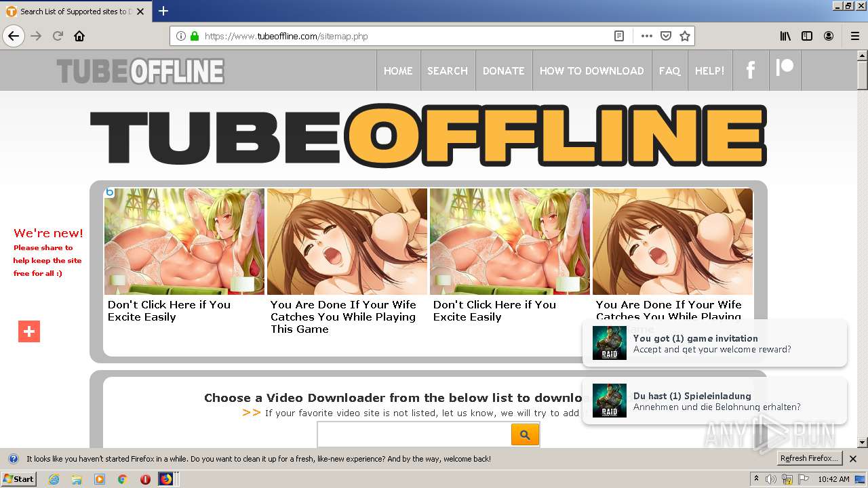Reload the page with the refresh icon
The height and width of the screenshot is (488, 868).
coord(58,36)
